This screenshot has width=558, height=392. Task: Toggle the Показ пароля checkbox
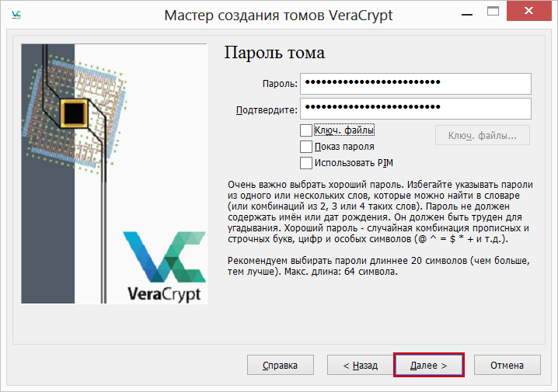306,147
